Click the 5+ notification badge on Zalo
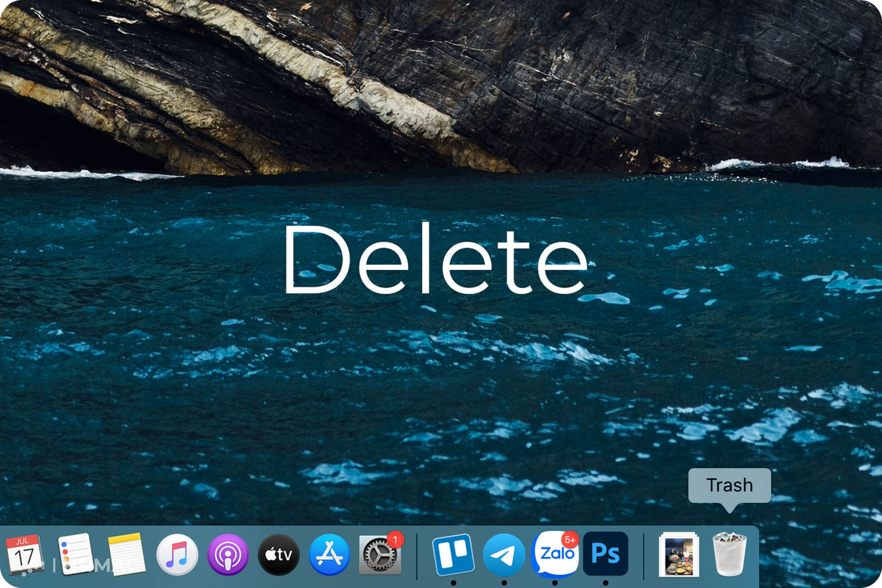882x588 pixels. click(569, 539)
